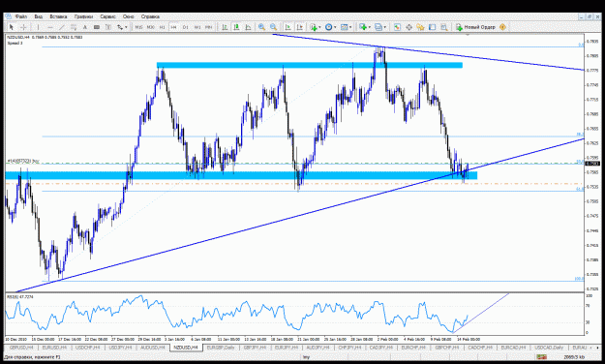Click the chart shift triangle marker
The height and width of the screenshot is (364, 605).
point(468,35)
